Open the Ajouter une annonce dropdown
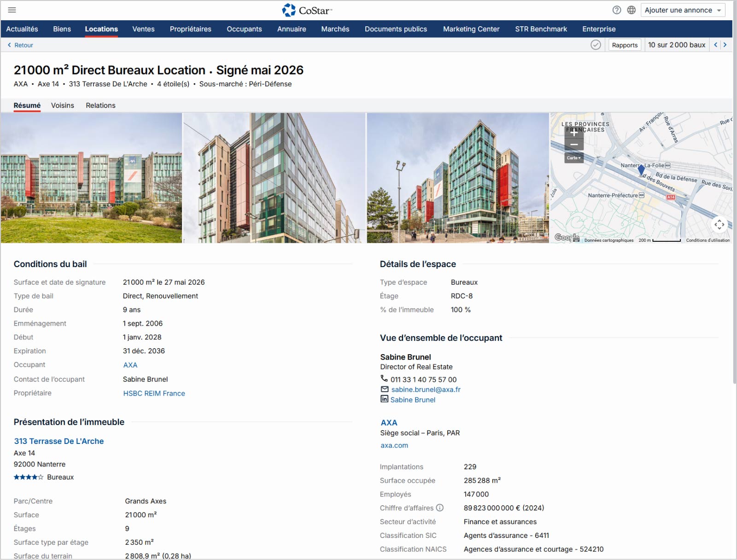The height and width of the screenshot is (560, 737). [x=683, y=10]
